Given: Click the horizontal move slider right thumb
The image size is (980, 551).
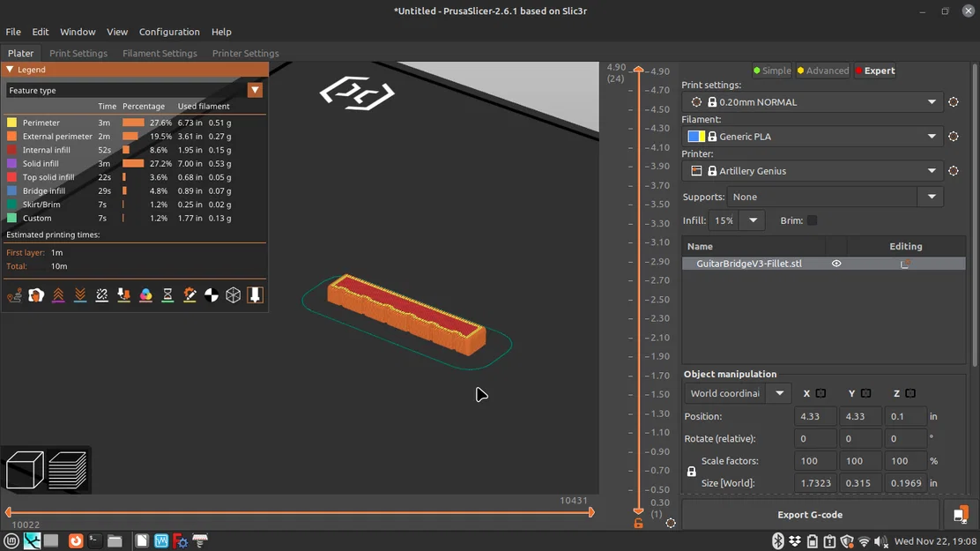Looking at the screenshot, I should [x=590, y=512].
